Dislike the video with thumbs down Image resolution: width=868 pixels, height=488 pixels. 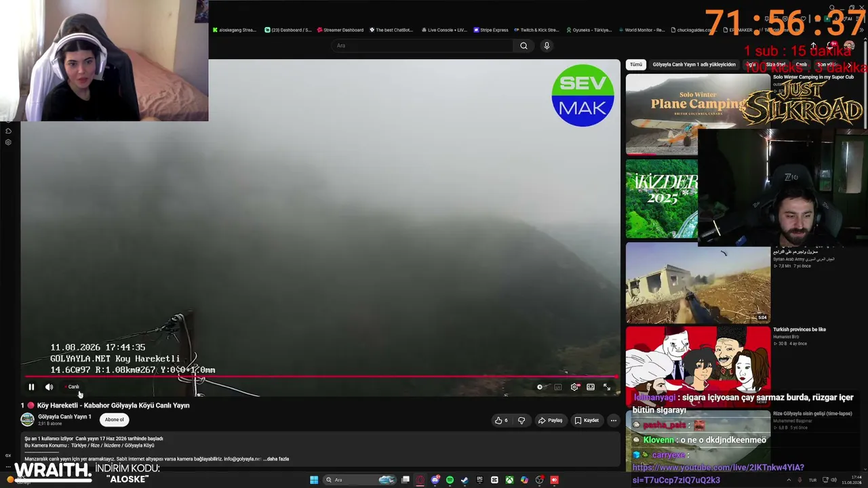pos(521,420)
